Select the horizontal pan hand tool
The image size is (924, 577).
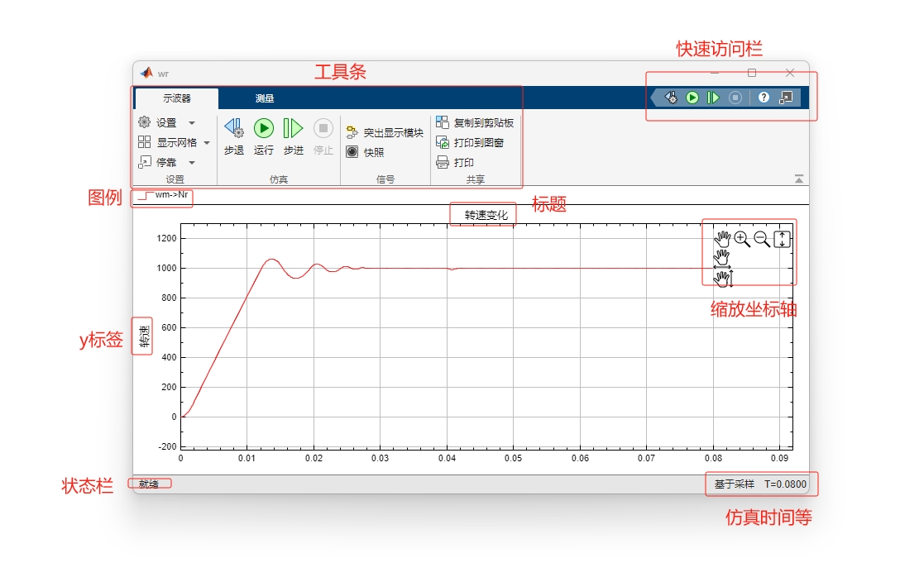(722, 259)
